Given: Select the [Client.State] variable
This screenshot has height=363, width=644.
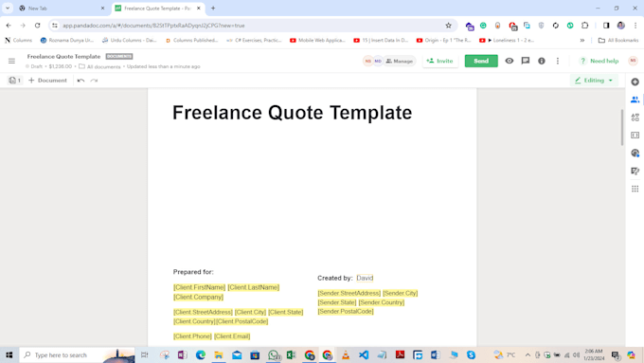Looking at the screenshot, I should (285, 312).
